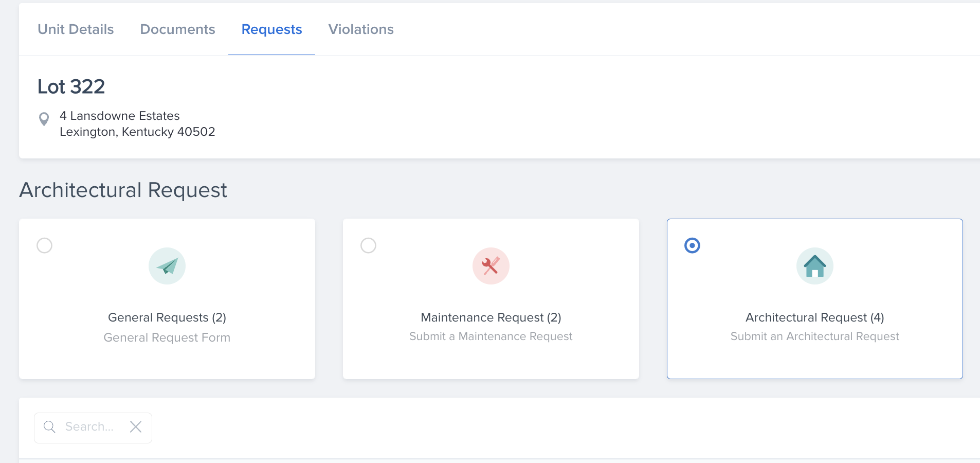
Task: Select the General Requests radio button
Action: (45, 245)
